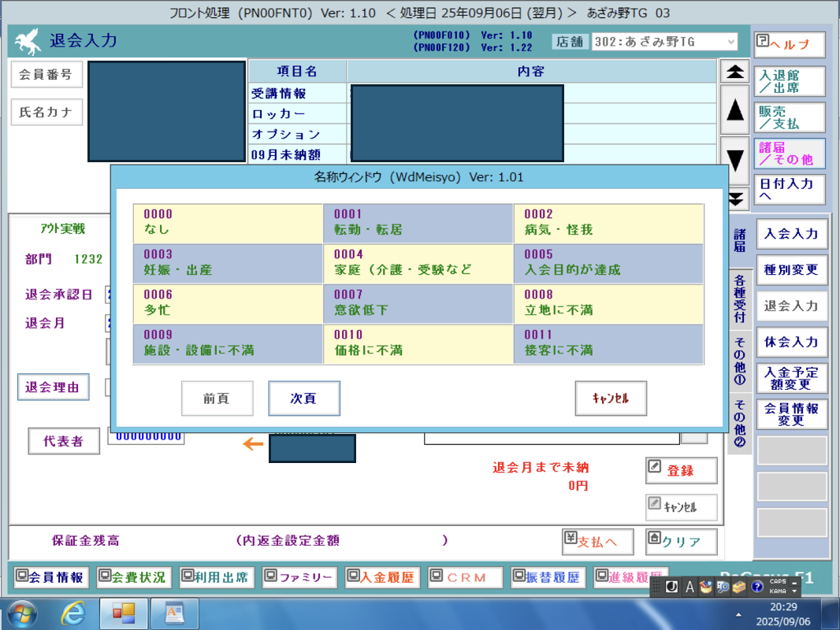The image size is (840, 630).
Task: Click the Internet Explorer taskbar icon
Action: tap(73, 612)
